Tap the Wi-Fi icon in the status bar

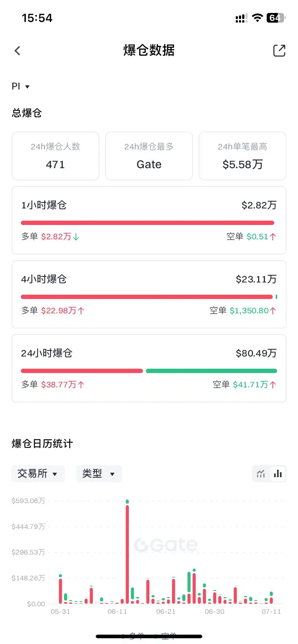(x=257, y=18)
